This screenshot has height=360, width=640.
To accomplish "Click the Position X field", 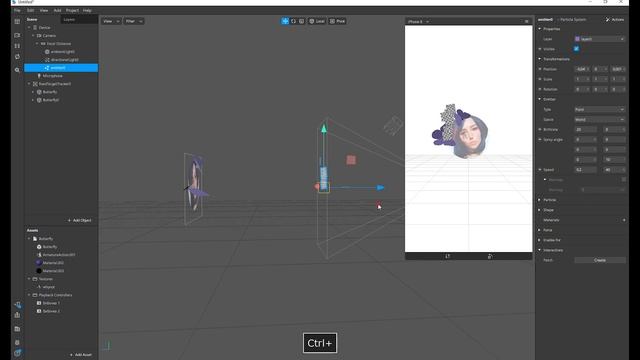I will 582,69.
